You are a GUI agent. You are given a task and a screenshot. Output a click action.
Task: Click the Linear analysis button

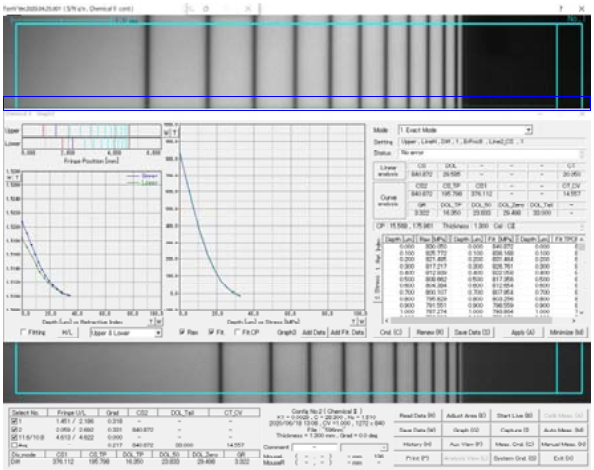pyautogui.click(x=388, y=170)
